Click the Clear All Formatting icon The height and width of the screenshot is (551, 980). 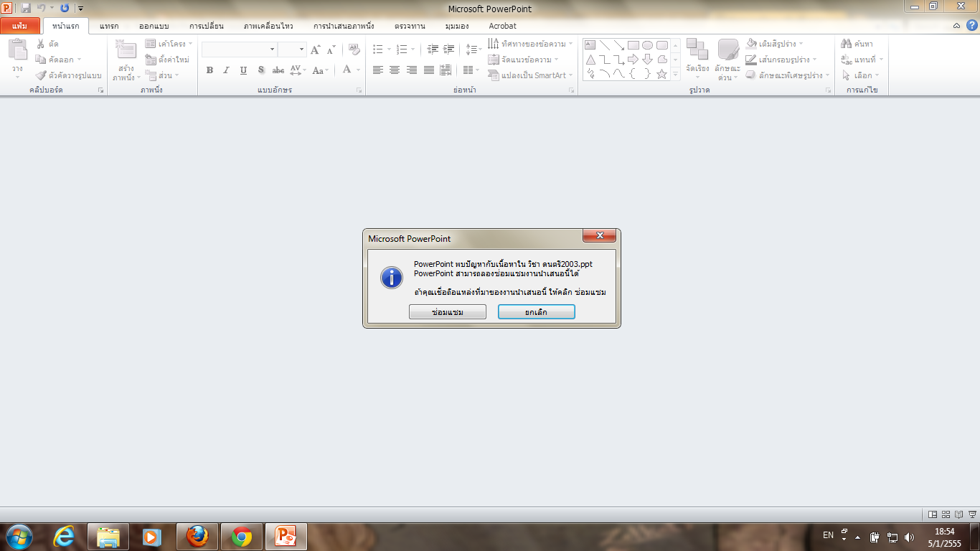(x=354, y=50)
